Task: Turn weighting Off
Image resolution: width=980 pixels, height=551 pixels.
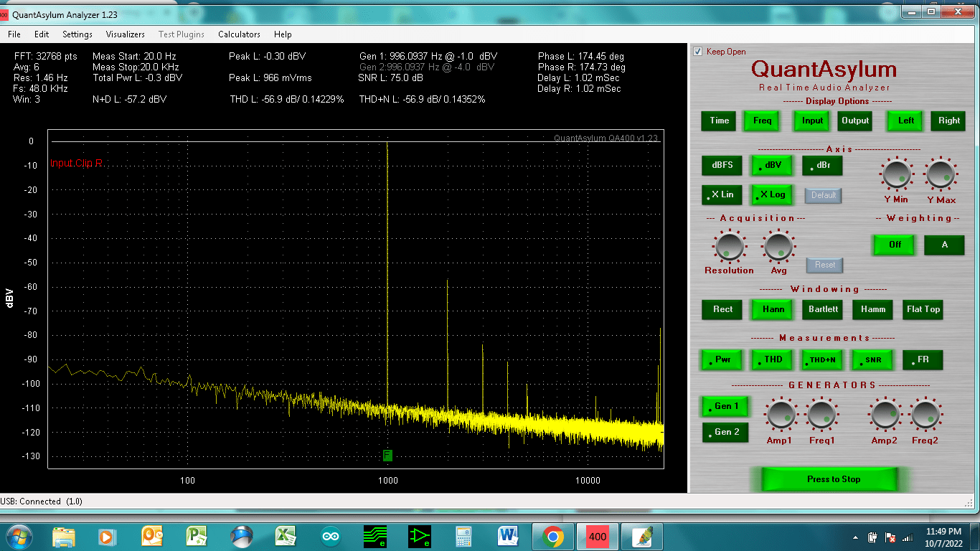Action: [x=895, y=245]
